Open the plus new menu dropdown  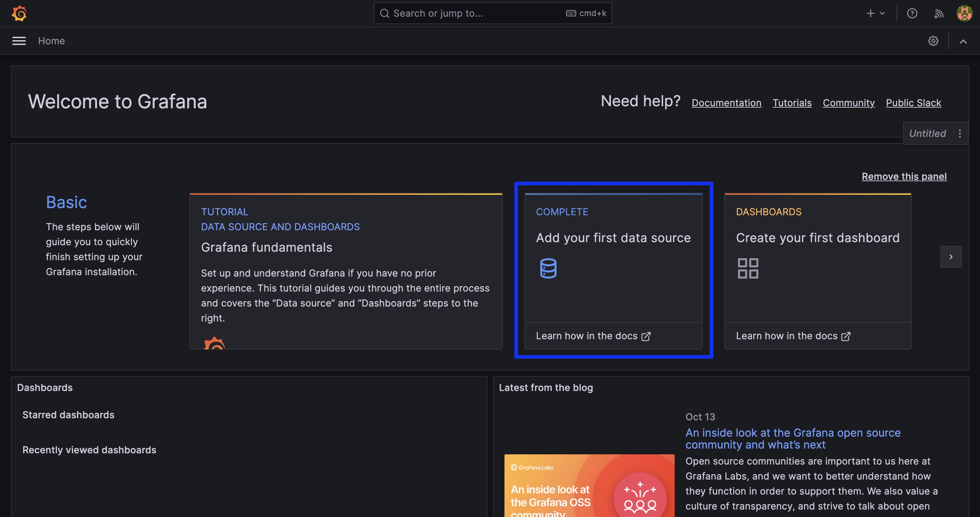point(875,13)
